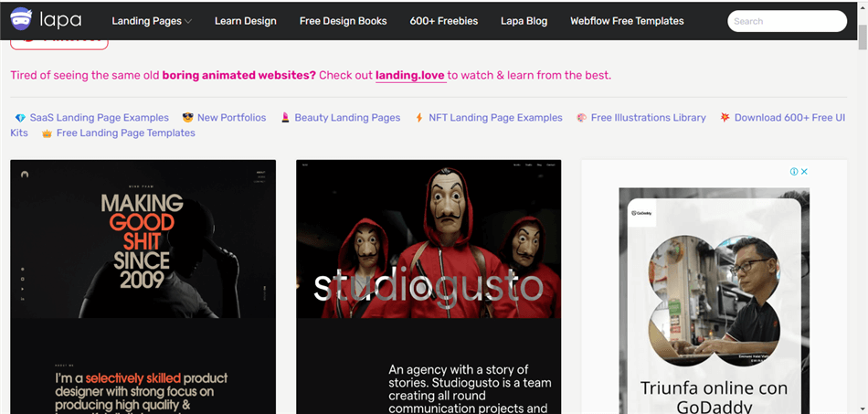Browse New Portfolios link

tap(231, 117)
